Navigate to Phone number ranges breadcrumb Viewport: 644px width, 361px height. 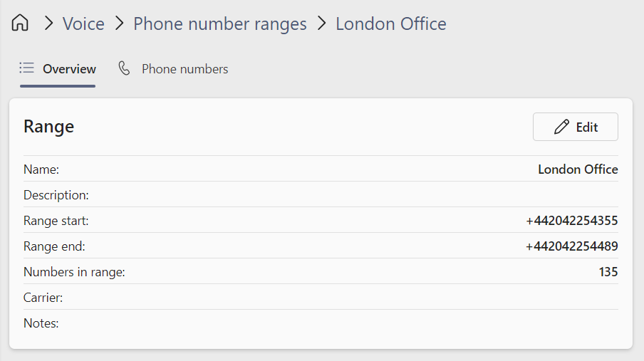click(x=220, y=23)
